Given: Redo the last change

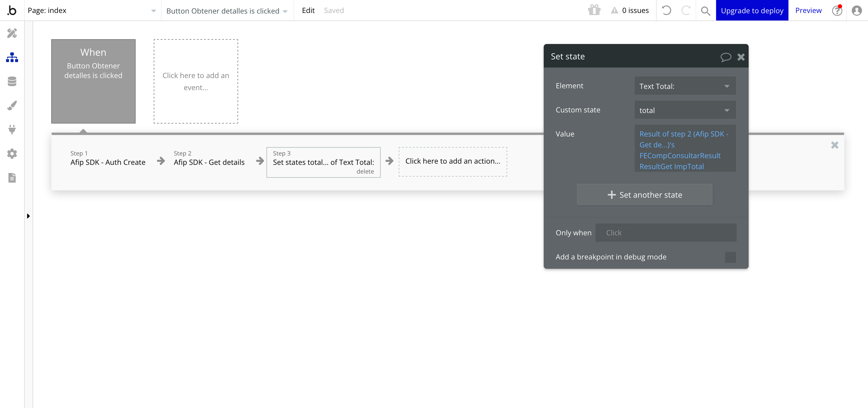Looking at the screenshot, I should click(x=686, y=11).
